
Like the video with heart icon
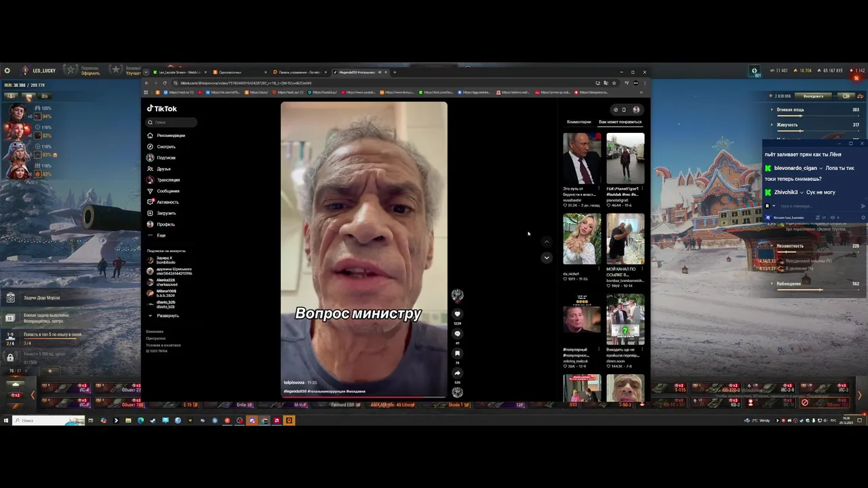click(457, 314)
